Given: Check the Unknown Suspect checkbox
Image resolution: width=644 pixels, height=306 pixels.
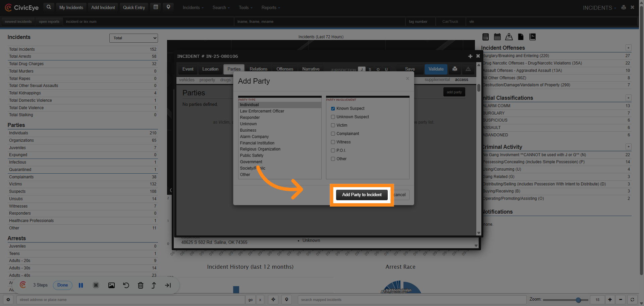Looking at the screenshot, I should [333, 117].
